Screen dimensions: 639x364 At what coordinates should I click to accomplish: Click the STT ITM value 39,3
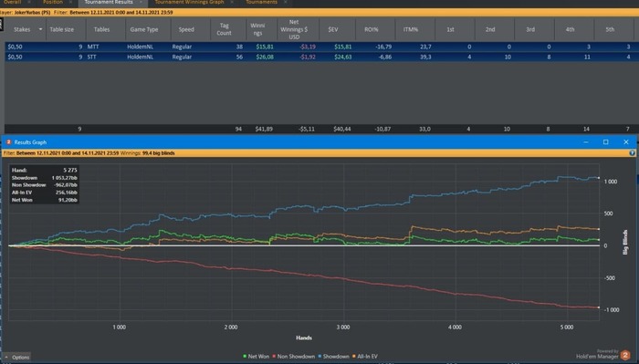tap(425, 57)
